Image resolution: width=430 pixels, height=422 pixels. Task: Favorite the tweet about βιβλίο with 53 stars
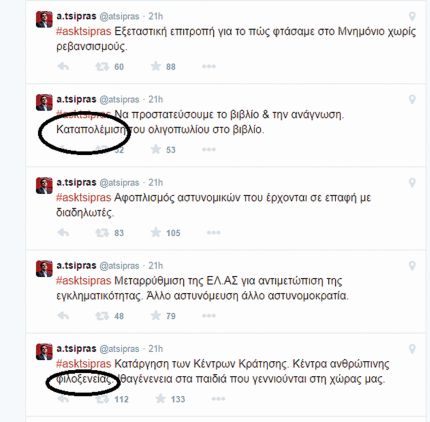[156, 149]
